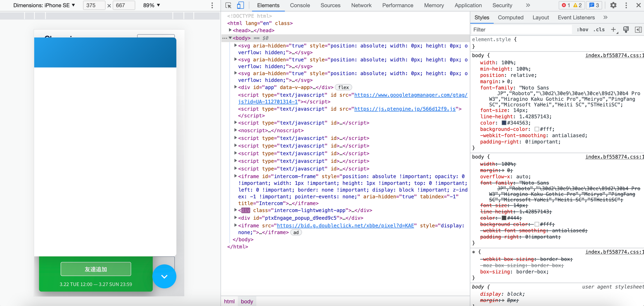Toggle the computed styles sidebar icon
Image resolution: width=644 pixels, height=306 pixels.
coord(638,30)
